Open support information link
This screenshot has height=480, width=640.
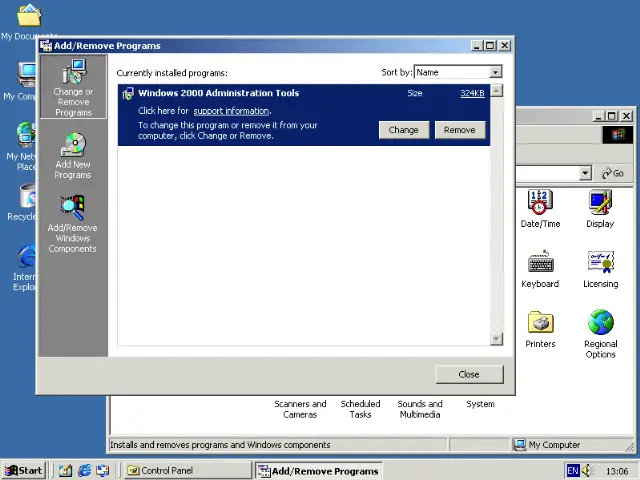(x=231, y=111)
